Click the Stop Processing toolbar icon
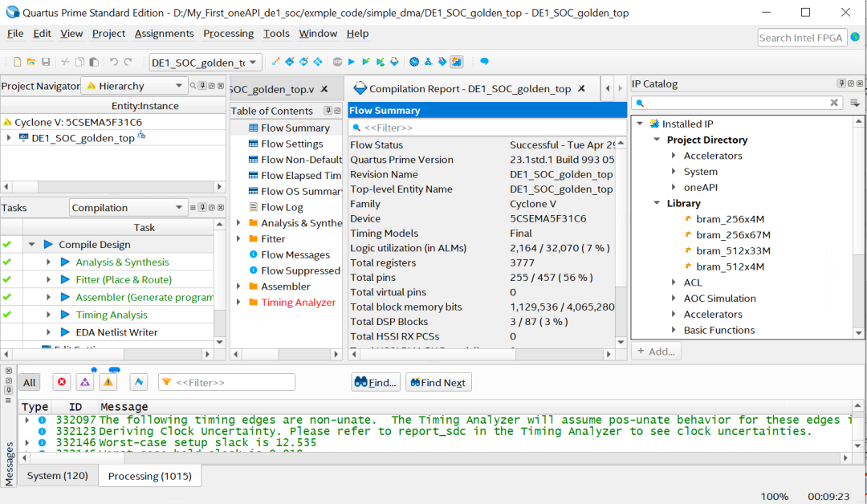 tap(337, 62)
